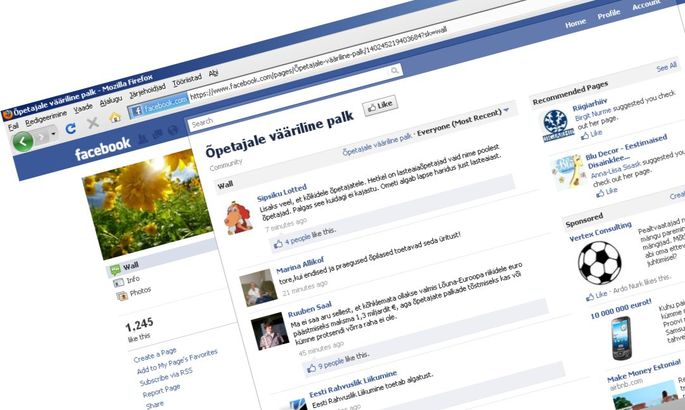The image size is (685, 410).
Task: Click the yellow flowers page profile picture
Action: 149,204
